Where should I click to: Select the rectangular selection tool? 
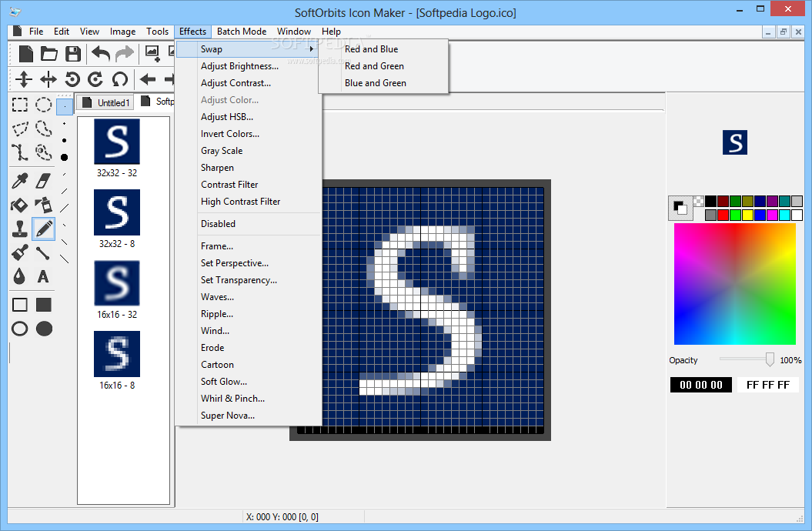20,105
